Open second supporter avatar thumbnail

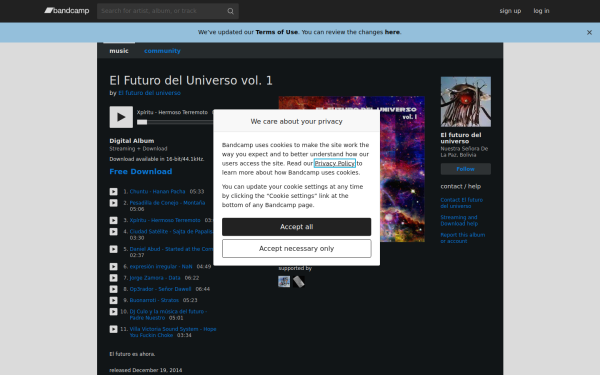click(x=298, y=282)
